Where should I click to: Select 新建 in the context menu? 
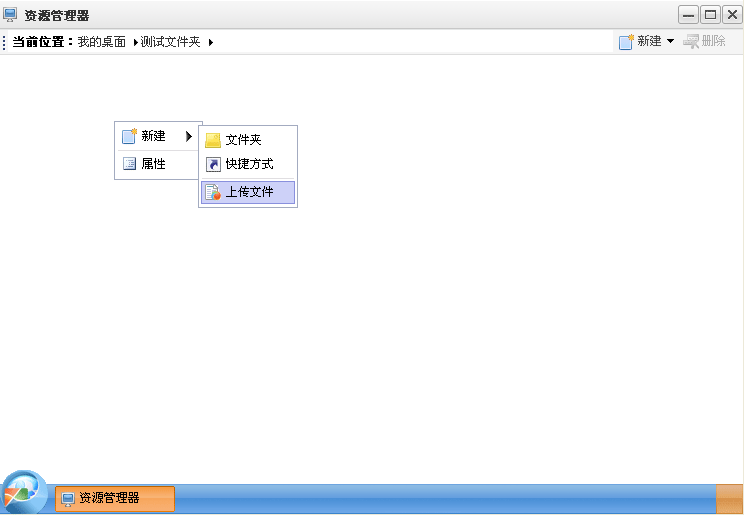[158, 136]
